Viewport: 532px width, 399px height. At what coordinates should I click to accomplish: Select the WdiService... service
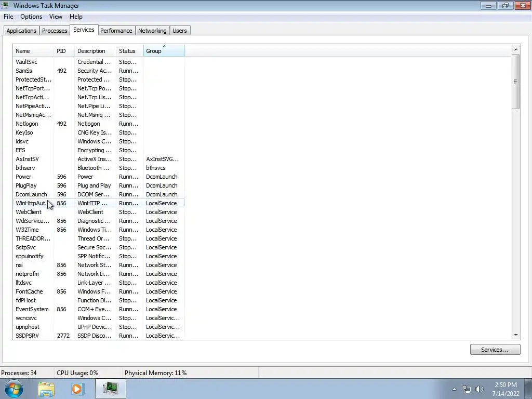[x=33, y=220]
